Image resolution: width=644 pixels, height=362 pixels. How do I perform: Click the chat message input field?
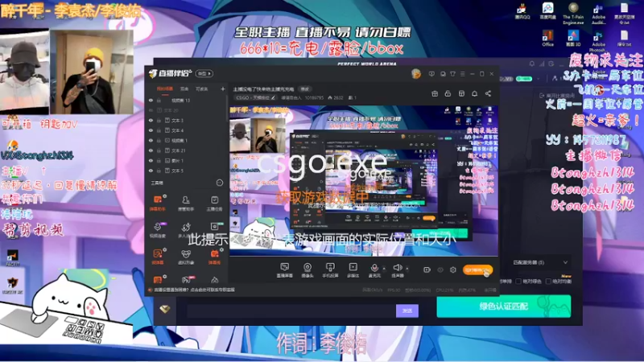click(x=291, y=311)
